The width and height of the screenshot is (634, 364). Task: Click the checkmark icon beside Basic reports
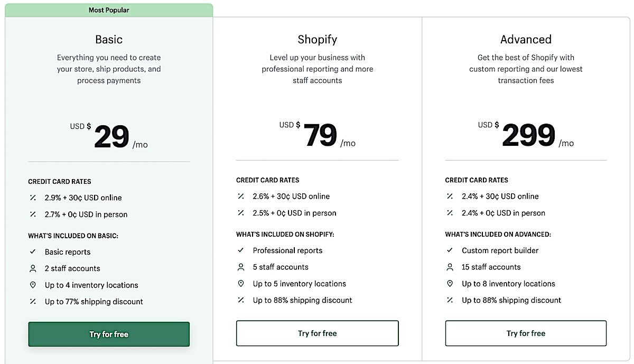[x=33, y=252]
